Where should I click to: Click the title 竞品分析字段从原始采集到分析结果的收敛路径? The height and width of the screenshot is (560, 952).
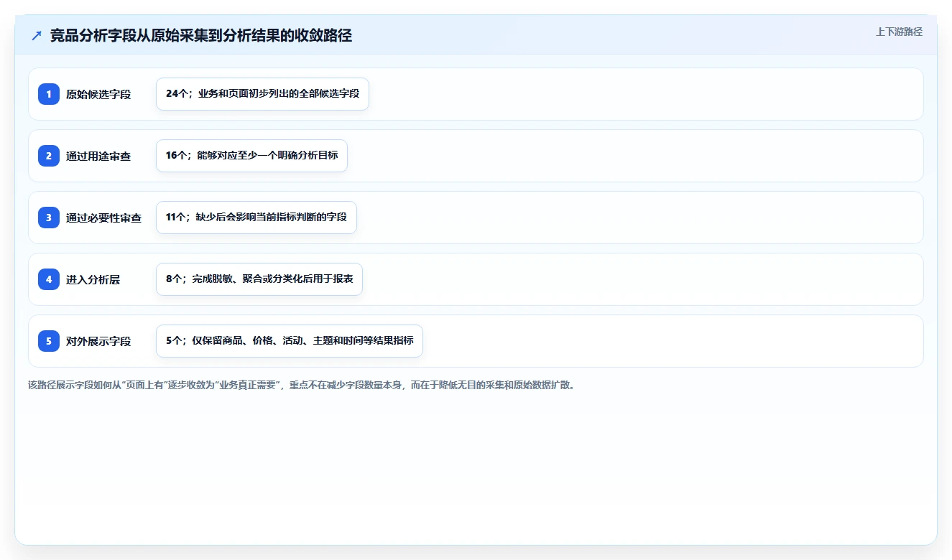201,36
